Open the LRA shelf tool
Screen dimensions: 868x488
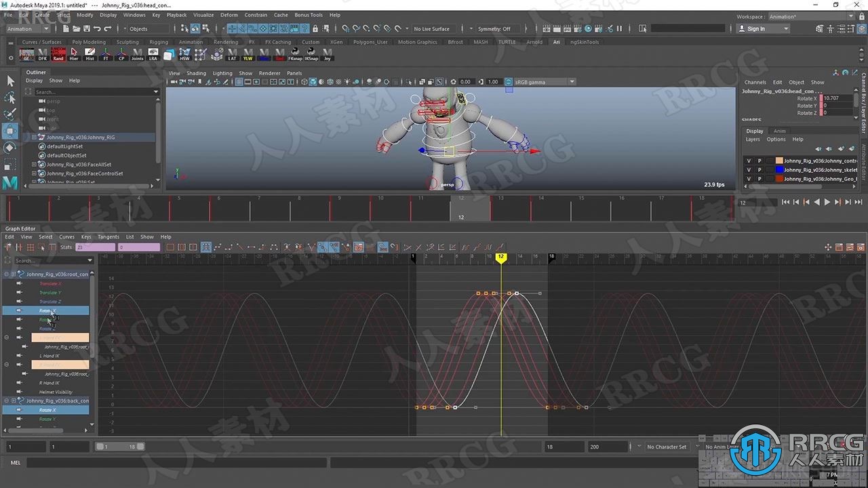[x=153, y=54]
